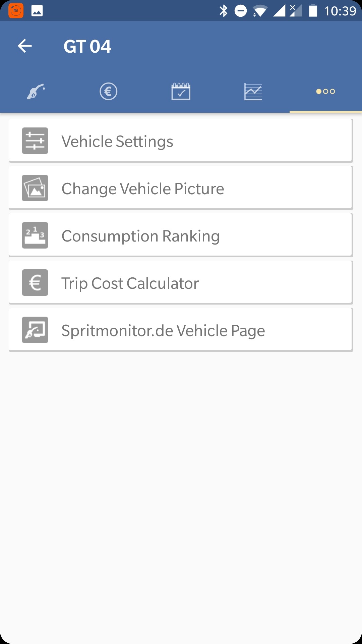Select the three-dots more tab
Viewport: 362px width, 644px height.
click(x=325, y=91)
